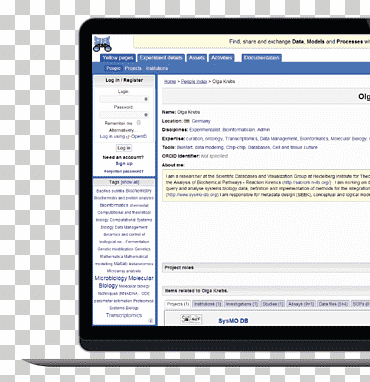Log in using OpenID link
Viewport: 370px width, 382px height.
tap(123, 137)
